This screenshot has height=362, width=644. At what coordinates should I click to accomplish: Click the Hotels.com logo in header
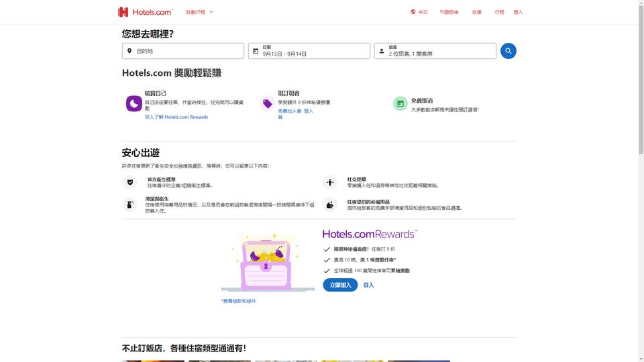point(146,12)
